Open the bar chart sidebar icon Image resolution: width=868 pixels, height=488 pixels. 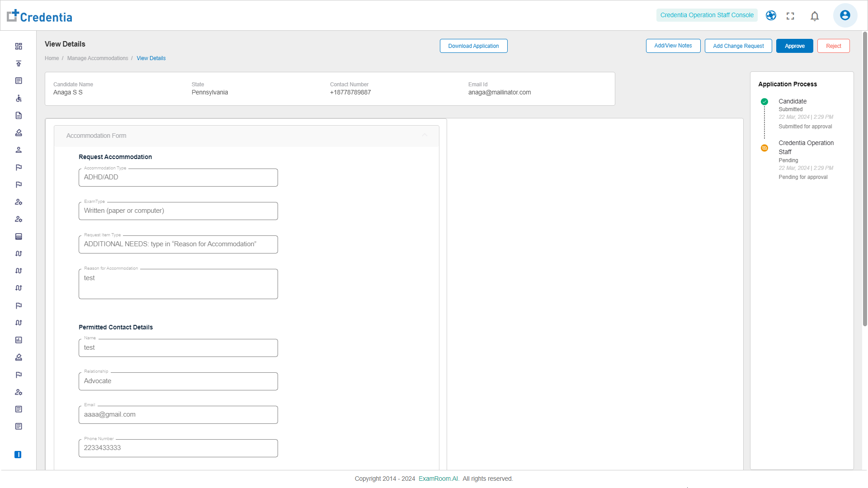point(19,340)
